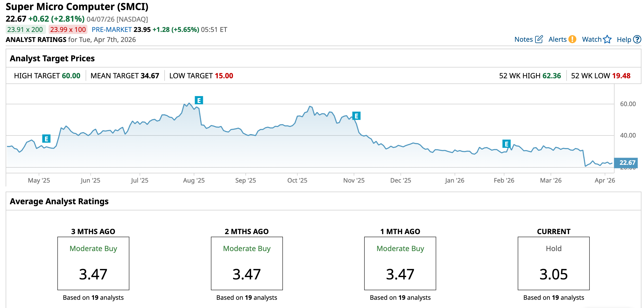Click the Aug '25 earnings E marker
This screenshot has height=308, width=644.
pos(199,100)
